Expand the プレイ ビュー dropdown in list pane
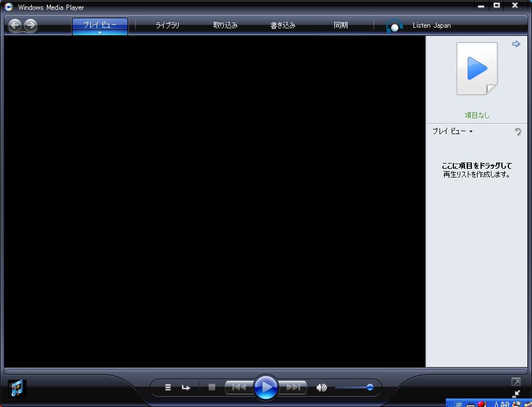 pyautogui.click(x=452, y=131)
